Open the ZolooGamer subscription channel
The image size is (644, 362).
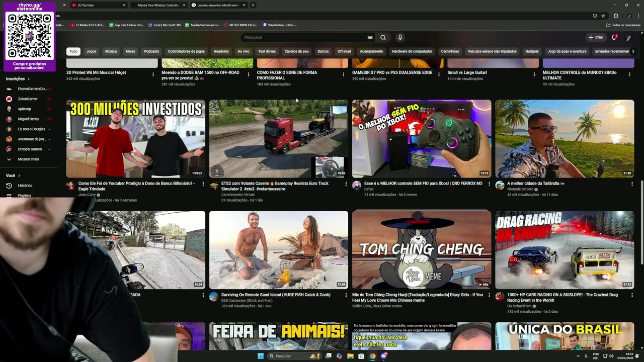(x=28, y=99)
